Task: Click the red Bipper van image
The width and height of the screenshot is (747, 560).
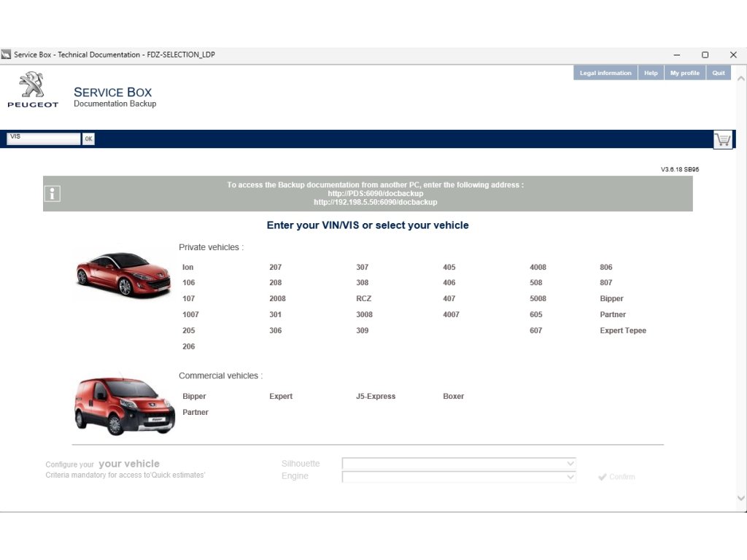Action: tap(124, 405)
